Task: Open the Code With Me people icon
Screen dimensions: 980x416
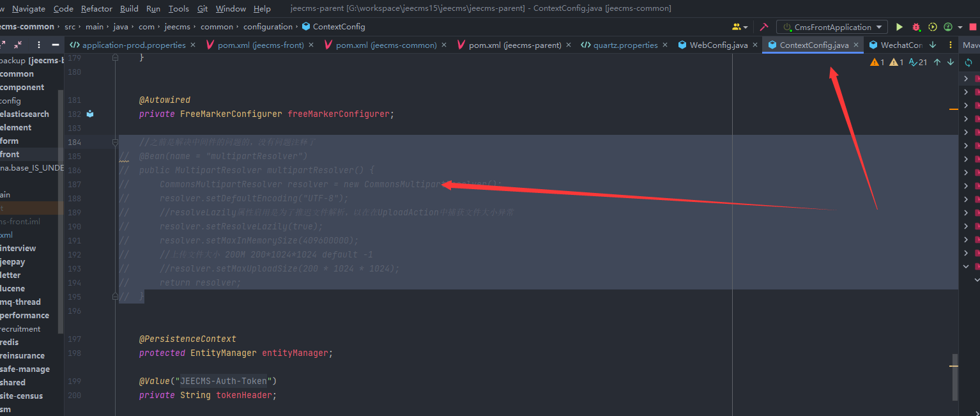Action: tap(737, 27)
